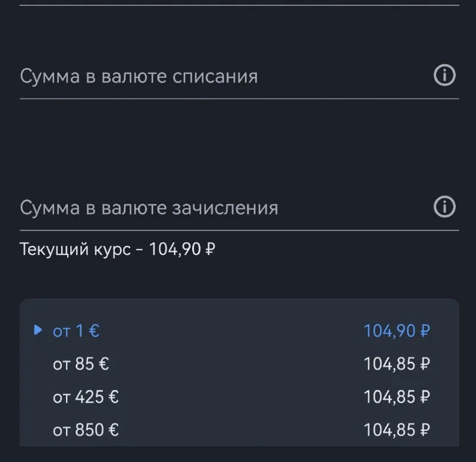This screenshot has width=476, height=462.
Task: Open info icon for Сумма в валюте списания
Action: tap(444, 76)
